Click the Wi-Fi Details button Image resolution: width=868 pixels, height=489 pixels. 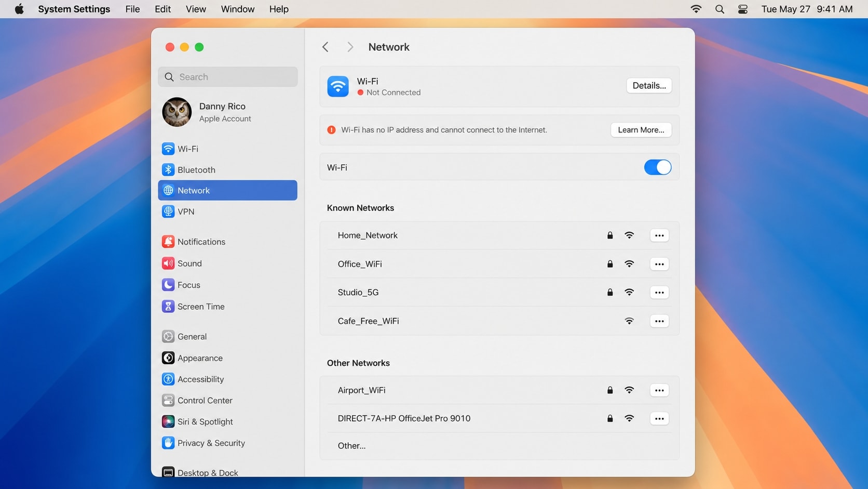coord(649,86)
